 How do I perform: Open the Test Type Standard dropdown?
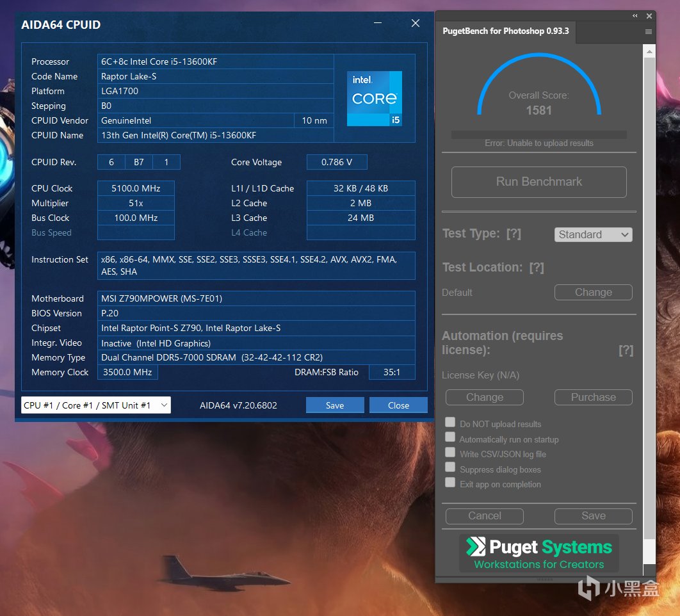coord(593,235)
